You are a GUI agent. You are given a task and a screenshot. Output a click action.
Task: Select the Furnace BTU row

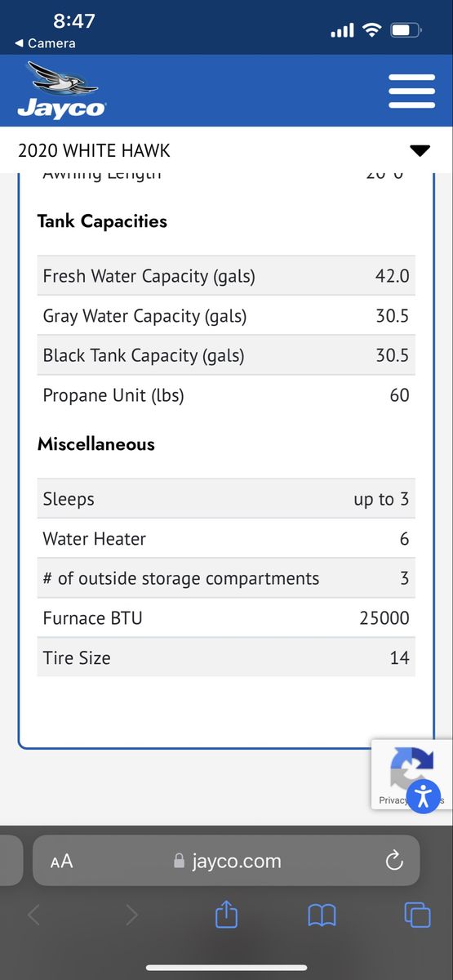[226, 618]
